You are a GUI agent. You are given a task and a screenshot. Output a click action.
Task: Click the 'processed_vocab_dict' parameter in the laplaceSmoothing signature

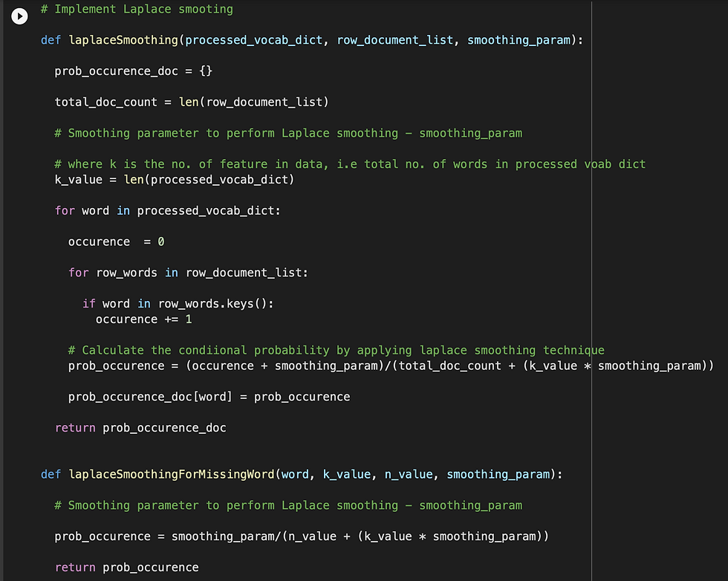[x=254, y=40]
